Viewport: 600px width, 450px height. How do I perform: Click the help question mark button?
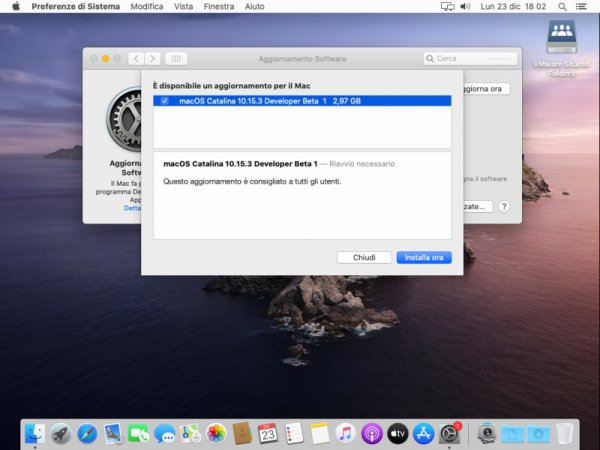(504, 207)
